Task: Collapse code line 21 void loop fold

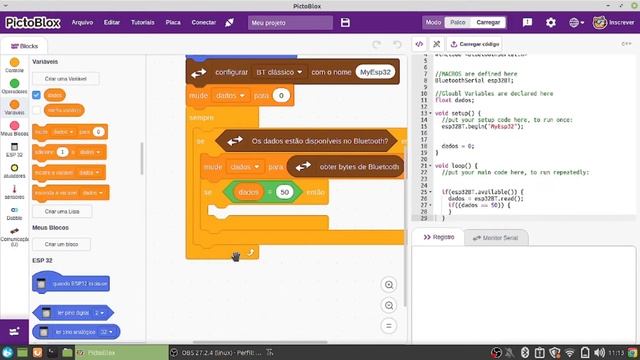Action: tap(430, 166)
